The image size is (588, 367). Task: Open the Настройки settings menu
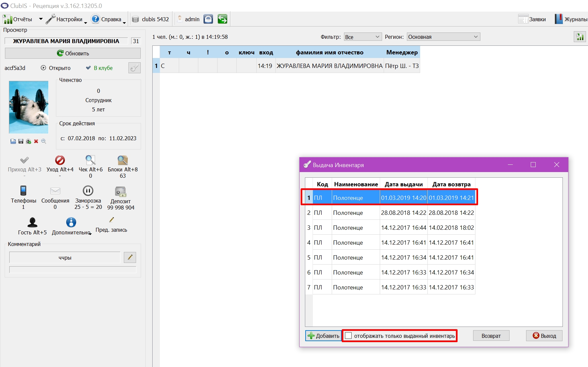tap(66, 19)
